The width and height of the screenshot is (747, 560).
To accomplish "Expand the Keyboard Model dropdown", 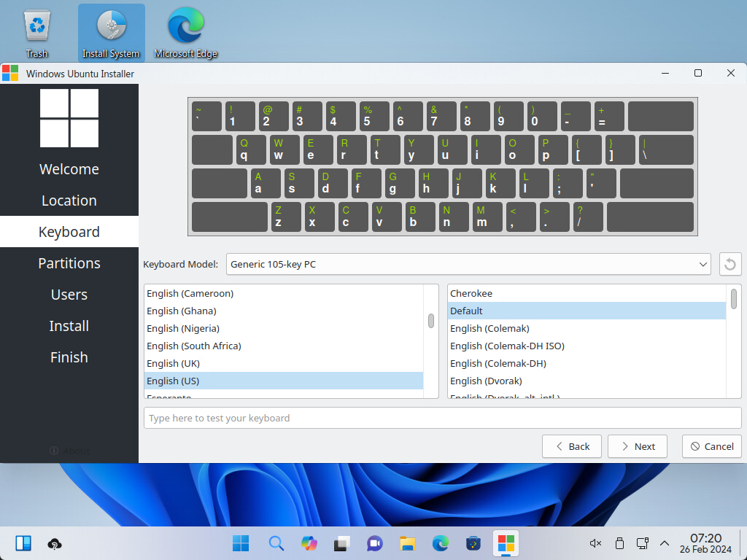I will [x=468, y=264].
